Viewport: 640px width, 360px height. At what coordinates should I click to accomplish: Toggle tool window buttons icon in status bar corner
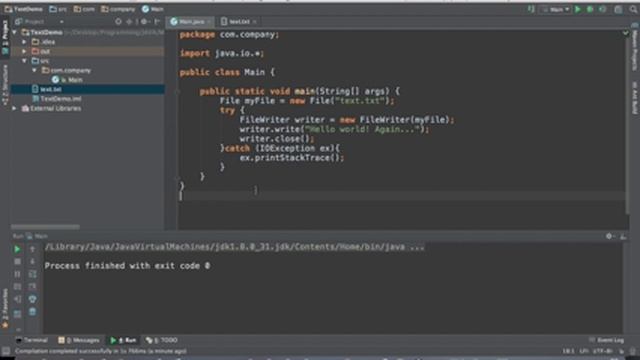click(x=6, y=351)
